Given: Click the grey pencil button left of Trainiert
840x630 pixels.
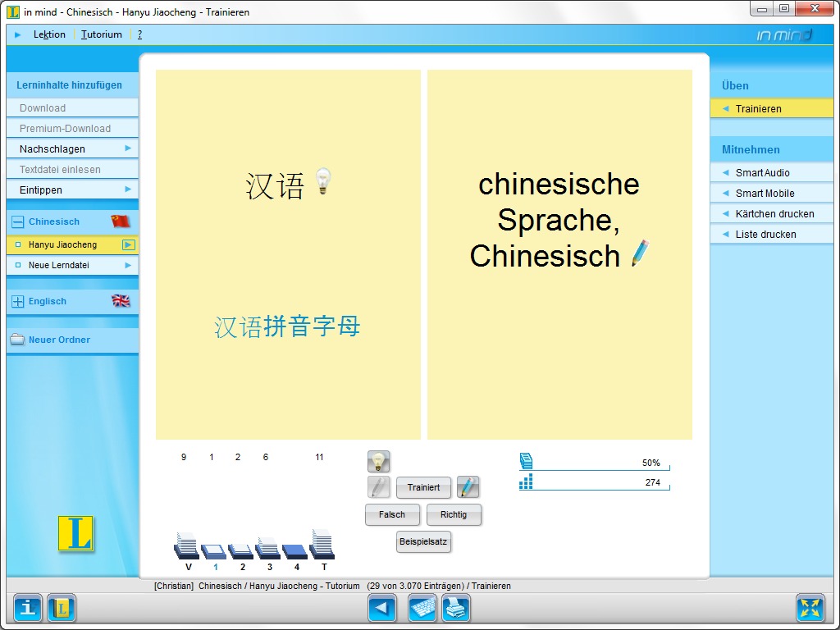Looking at the screenshot, I should 378,487.
